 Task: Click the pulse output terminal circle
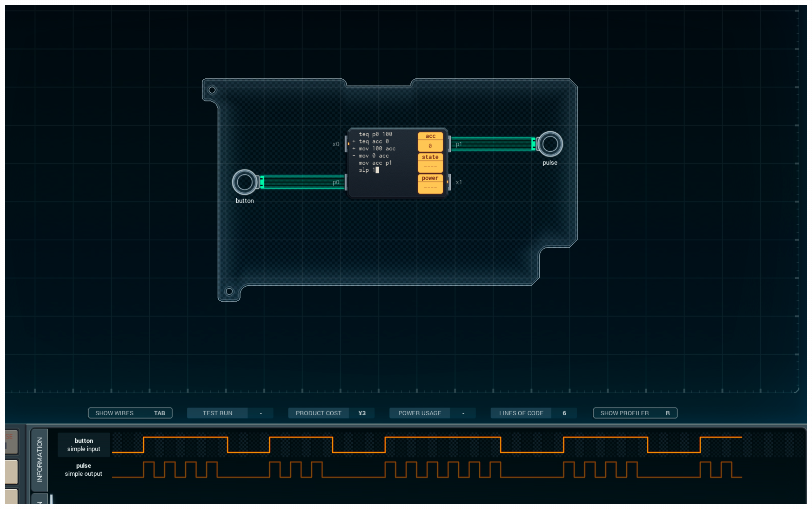[550, 144]
